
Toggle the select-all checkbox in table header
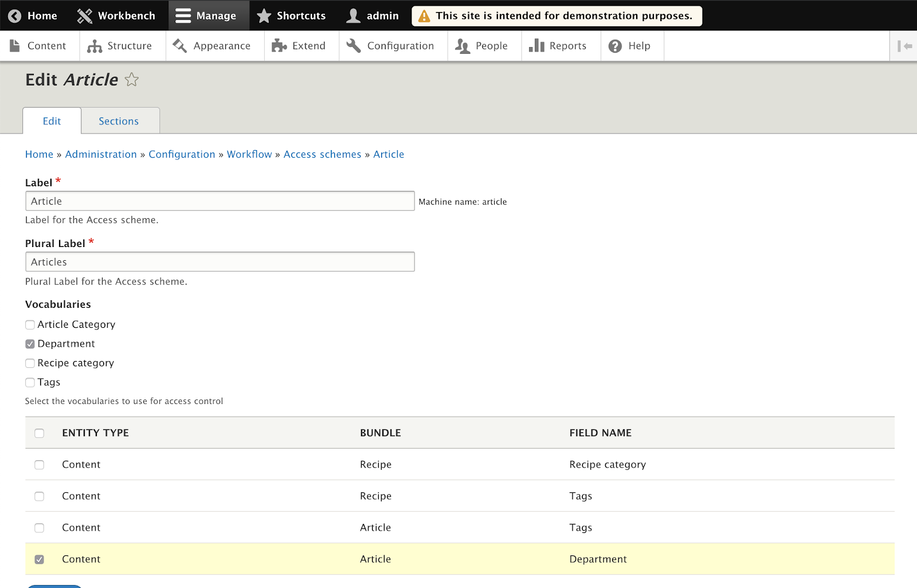pos(39,433)
